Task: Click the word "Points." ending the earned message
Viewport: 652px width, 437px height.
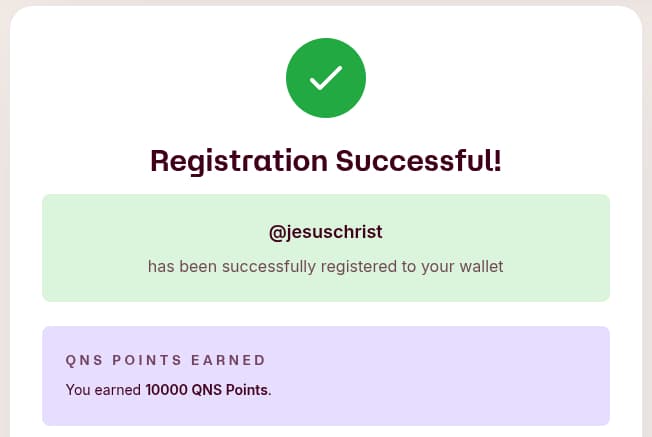Action: click(248, 390)
